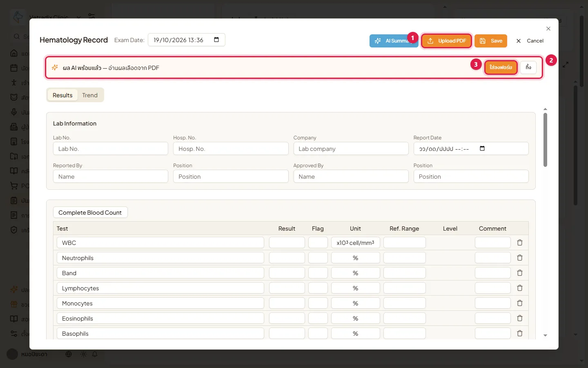Click the Complete Blood Count section title field
Viewport: 588px width, 368px height.
(90, 212)
